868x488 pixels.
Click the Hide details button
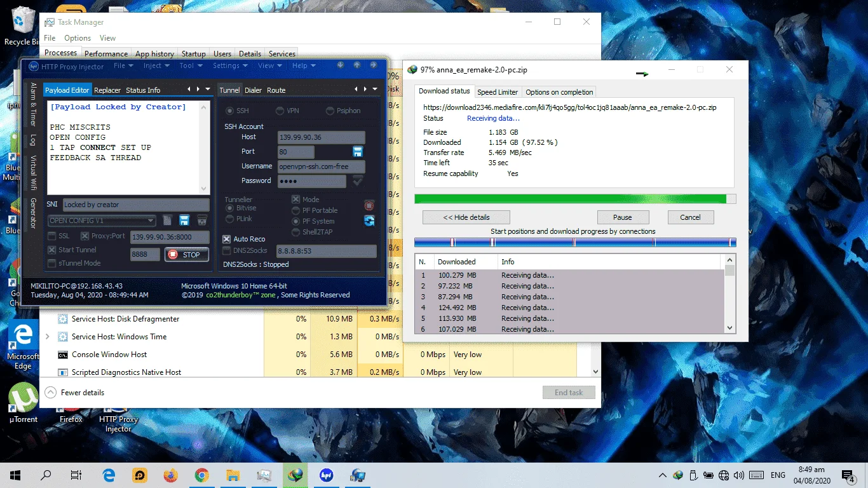tap(466, 217)
